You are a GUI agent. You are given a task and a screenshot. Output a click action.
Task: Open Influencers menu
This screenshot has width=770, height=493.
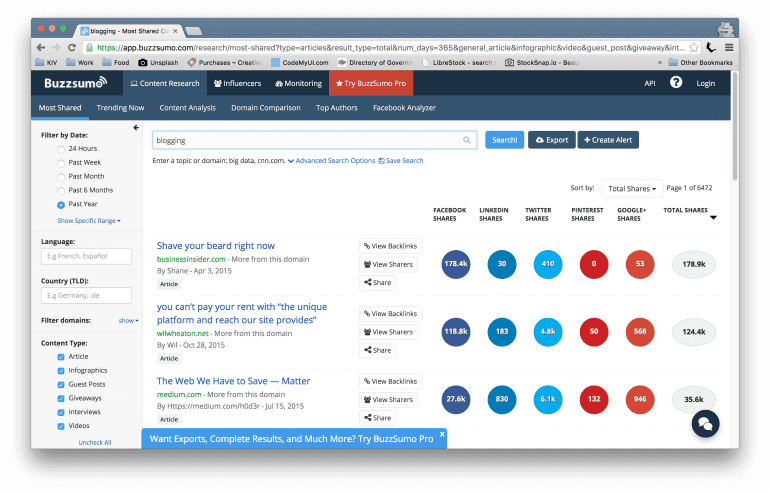pyautogui.click(x=238, y=83)
